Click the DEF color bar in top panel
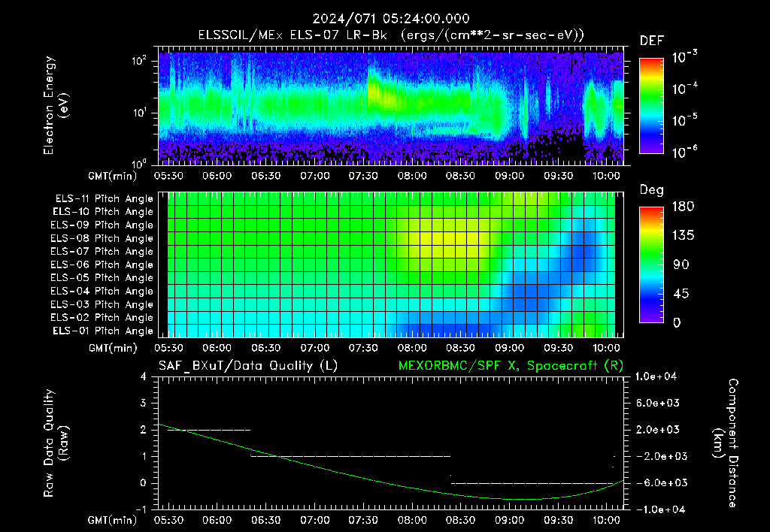 pyautogui.click(x=651, y=106)
